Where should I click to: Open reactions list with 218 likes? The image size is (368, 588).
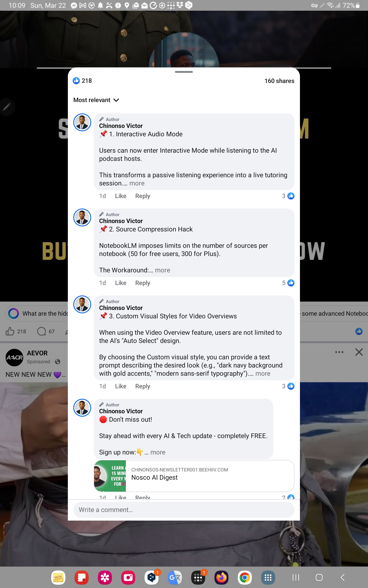coord(82,80)
